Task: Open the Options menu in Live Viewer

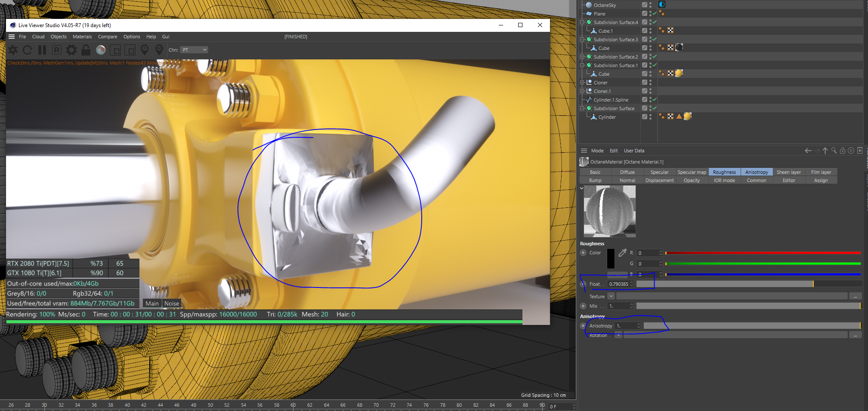Action: 132,37
